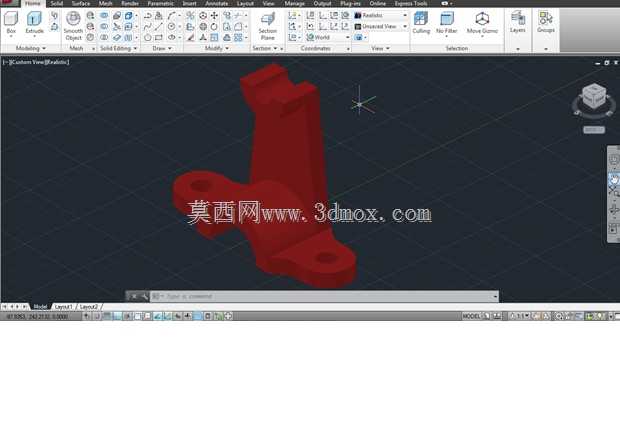Expand the Solid Editing panel

point(118,48)
